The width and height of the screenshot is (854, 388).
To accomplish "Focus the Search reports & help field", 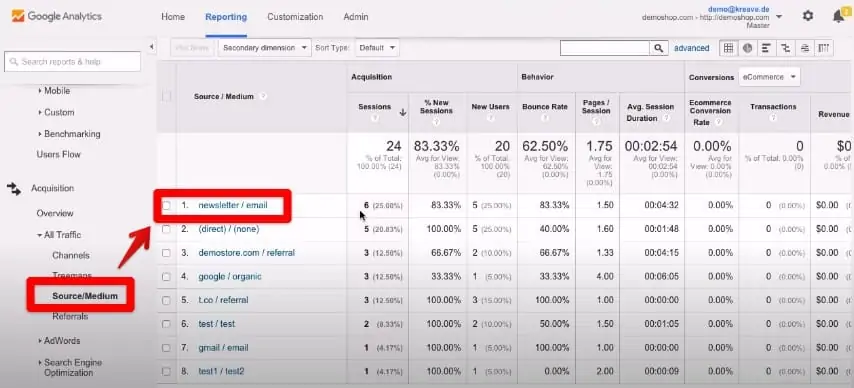I will [72, 62].
